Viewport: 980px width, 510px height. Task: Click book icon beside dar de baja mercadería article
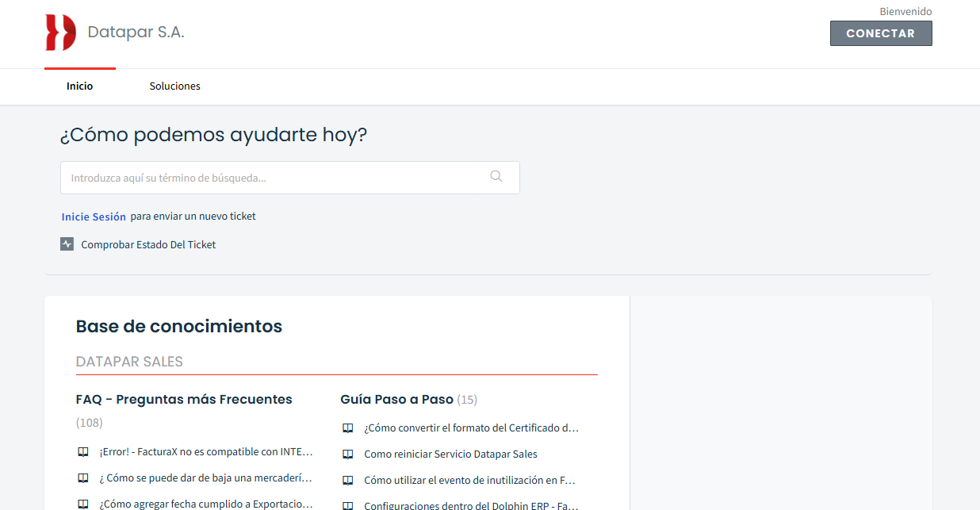82,478
